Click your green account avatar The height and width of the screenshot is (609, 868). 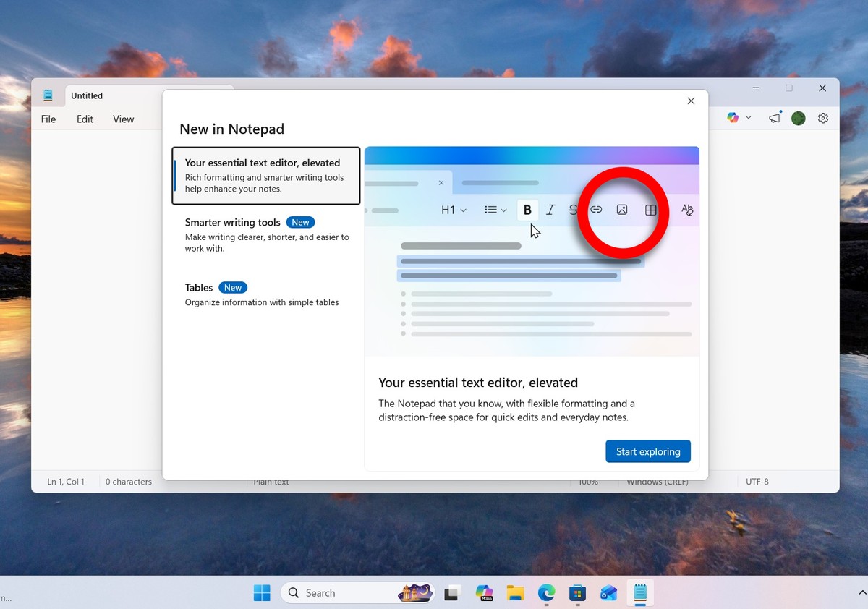(798, 117)
